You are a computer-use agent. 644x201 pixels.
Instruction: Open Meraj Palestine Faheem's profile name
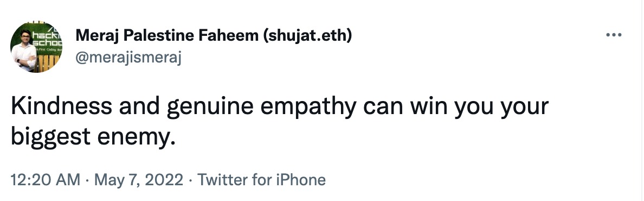pyautogui.click(x=214, y=36)
